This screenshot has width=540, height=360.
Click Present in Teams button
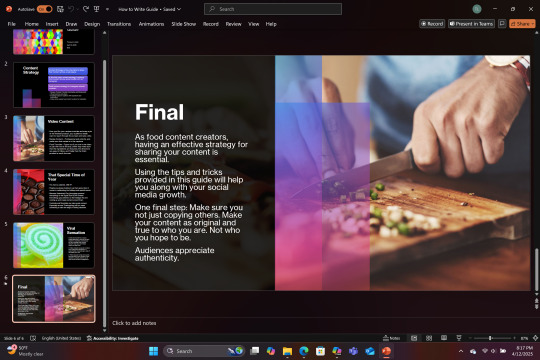tap(471, 24)
